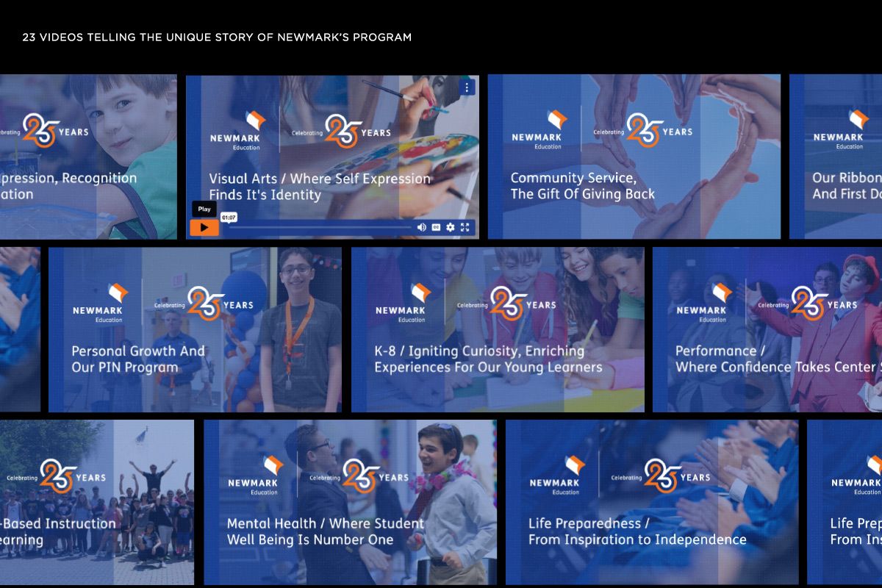Click Newmark logo on K-8 video thumbnail

coord(401,303)
